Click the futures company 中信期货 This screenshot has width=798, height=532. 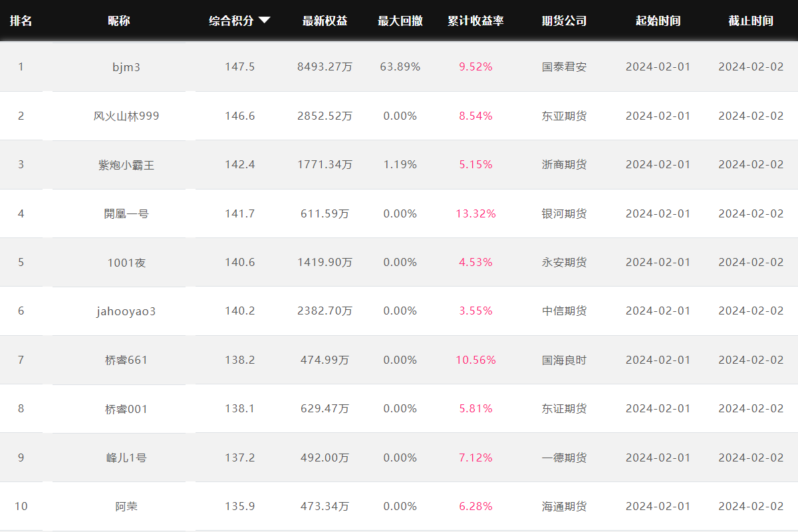[565, 311]
